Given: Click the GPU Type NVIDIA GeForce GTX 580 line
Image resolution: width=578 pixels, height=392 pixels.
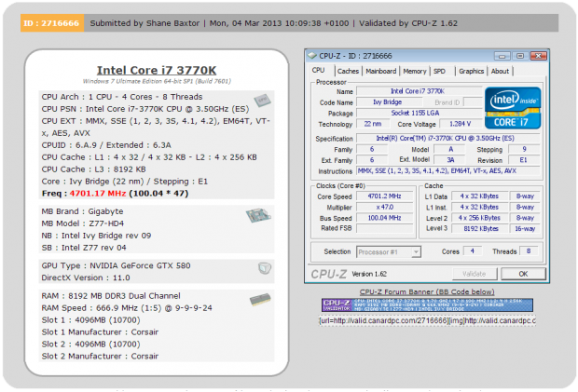Looking at the screenshot, I should tap(116, 265).
